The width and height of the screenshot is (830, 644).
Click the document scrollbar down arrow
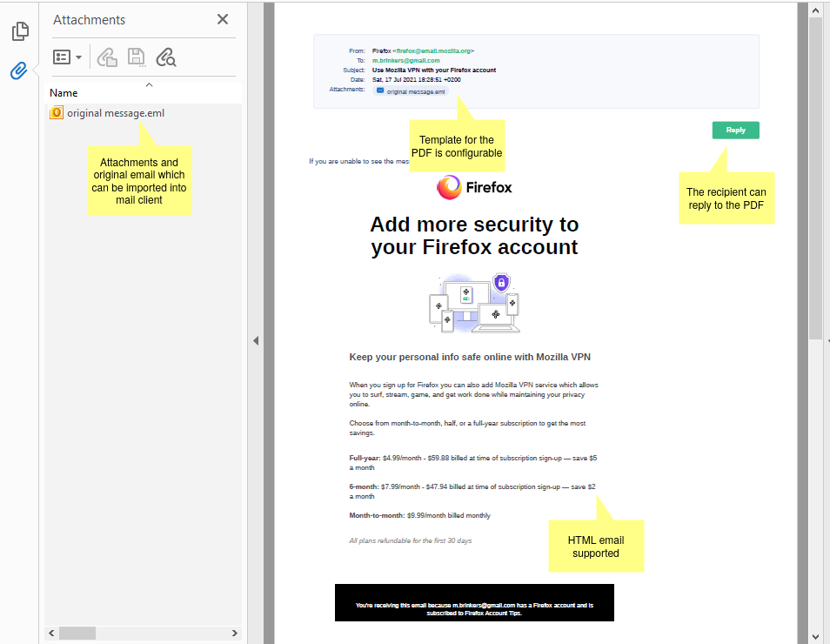pos(815,634)
